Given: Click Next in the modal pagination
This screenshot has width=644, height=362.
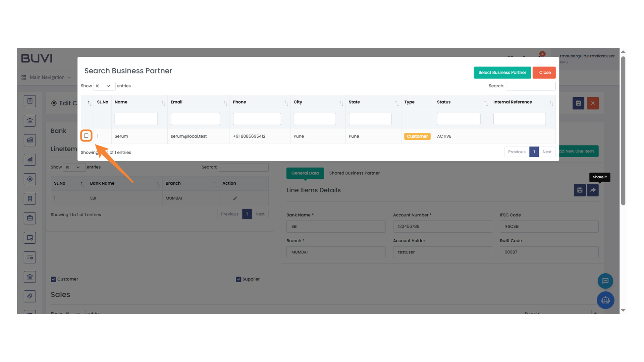Looking at the screenshot, I should (547, 152).
